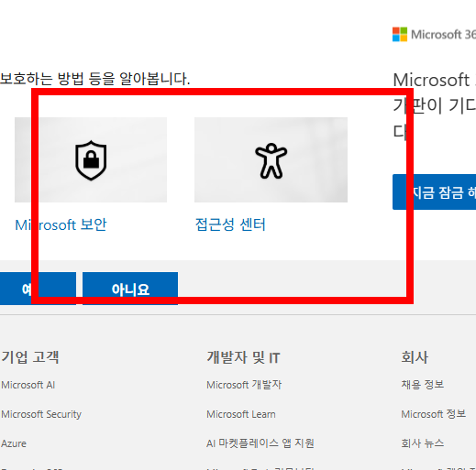Open AI 마켓플레이스 앱 지원 link
This screenshot has width=476, height=470.
260,443
